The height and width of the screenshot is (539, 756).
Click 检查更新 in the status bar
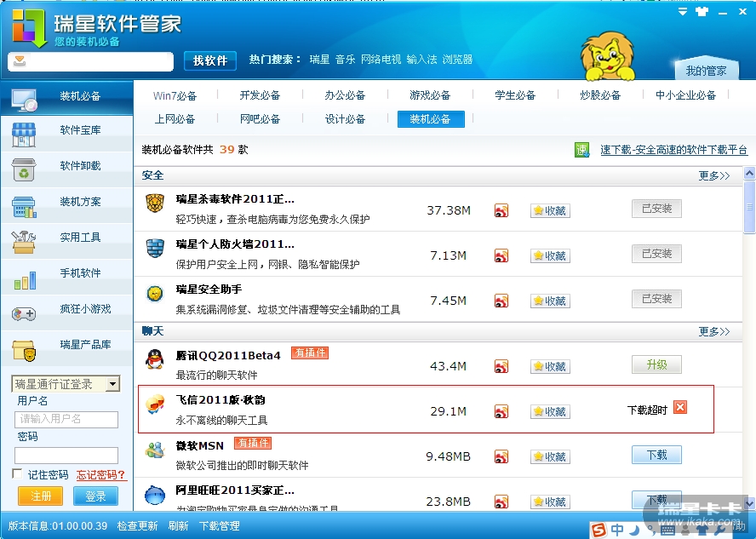(x=137, y=526)
